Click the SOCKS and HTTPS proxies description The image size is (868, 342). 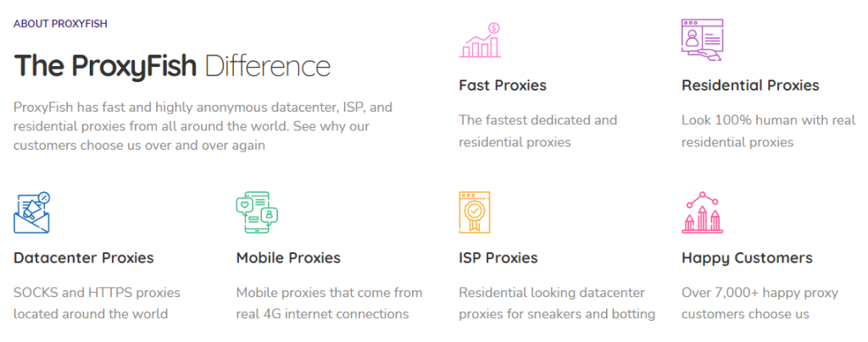[97, 303]
